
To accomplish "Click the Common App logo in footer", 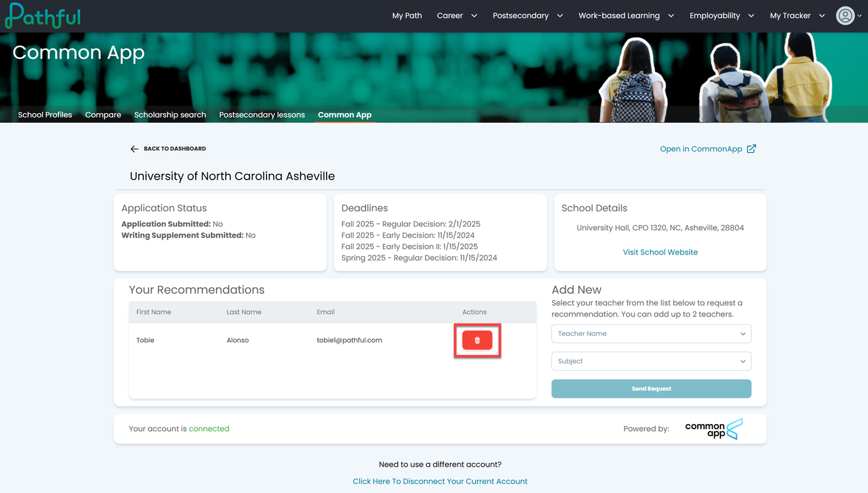I will point(713,429).
